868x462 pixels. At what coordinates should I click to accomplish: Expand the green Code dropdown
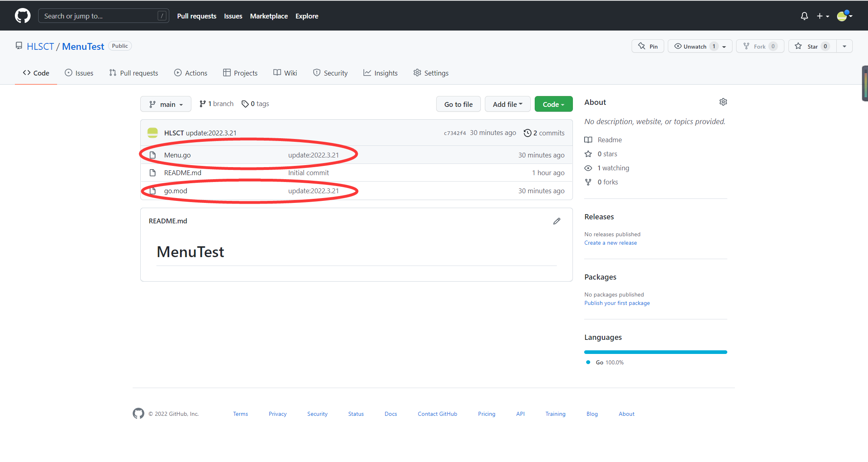tap(553, 104)
